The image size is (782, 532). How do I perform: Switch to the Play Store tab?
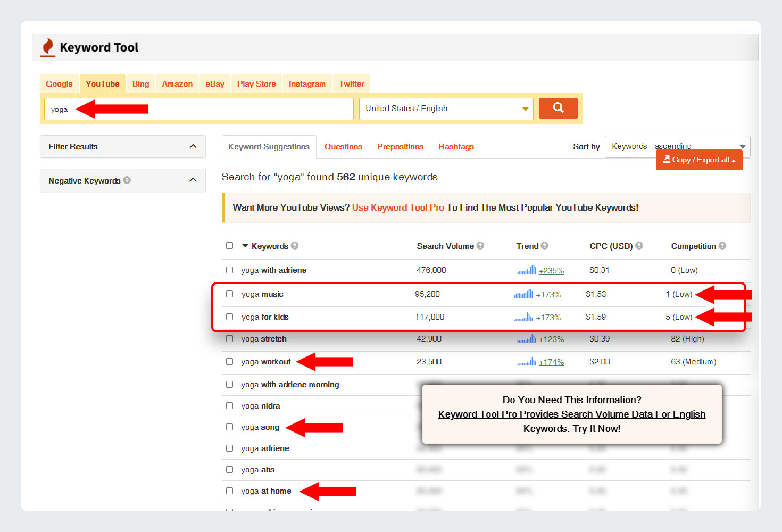click(256, 84)
